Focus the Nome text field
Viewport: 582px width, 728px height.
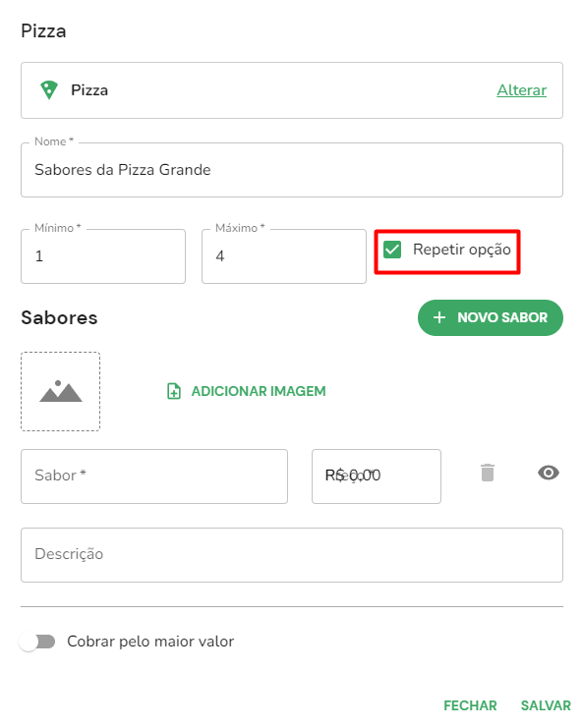click(x=292, y=170)
